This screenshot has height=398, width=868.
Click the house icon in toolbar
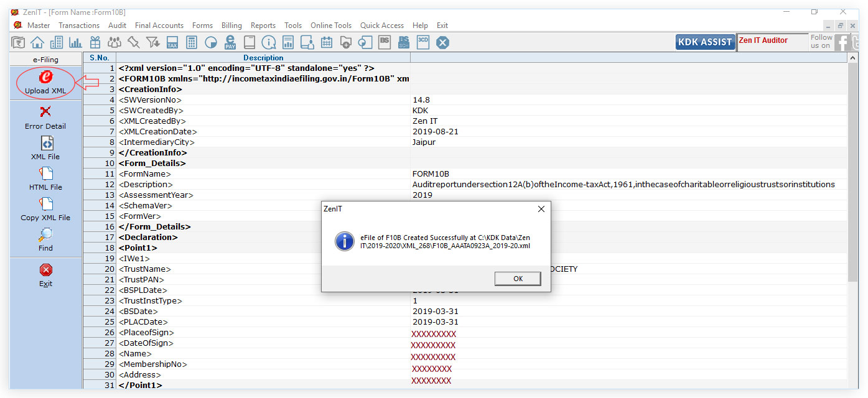pyautogui.click(x=37, y=42)
